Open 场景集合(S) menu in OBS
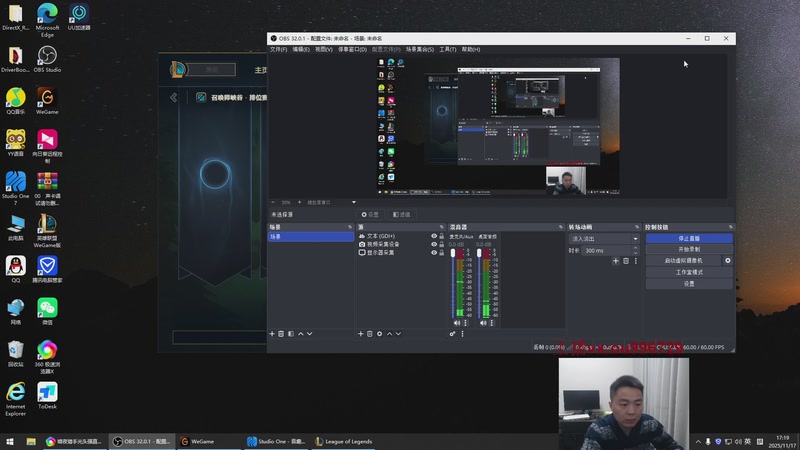Screen dimensions: 800x450 [x=420, y=49]
